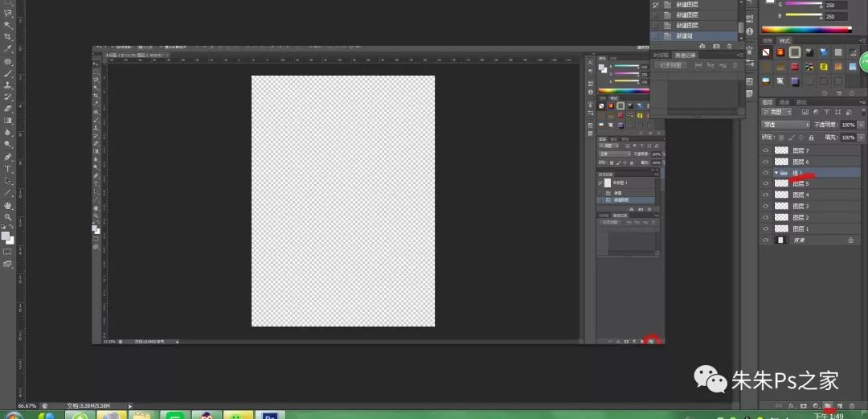Select the Eyedropper tool
Screen dimensions: 868x419
[x=8, y=49]
